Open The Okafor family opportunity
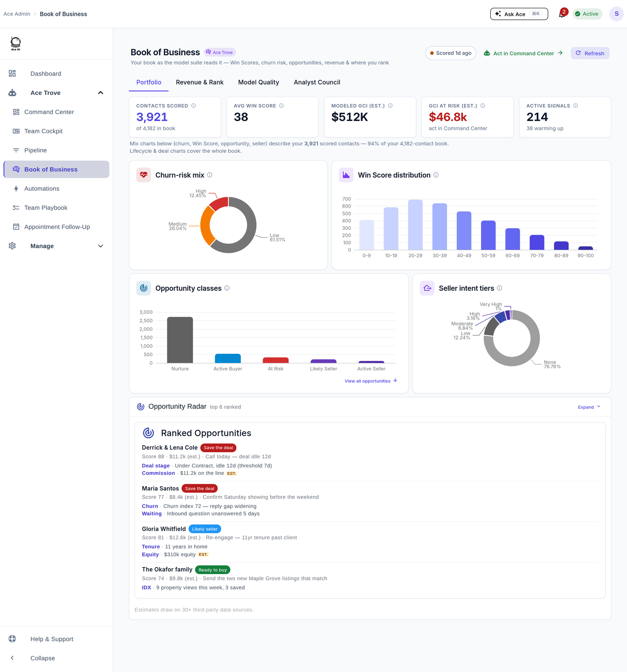The width and height of the screenshot is (627, 672). click(x=167, y=569)
